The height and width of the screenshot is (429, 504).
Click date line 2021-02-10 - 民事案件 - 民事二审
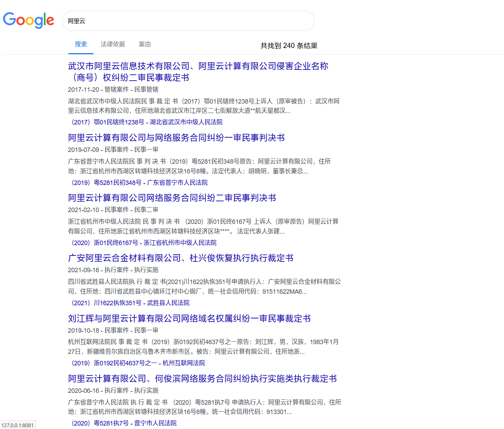[113, 210]
